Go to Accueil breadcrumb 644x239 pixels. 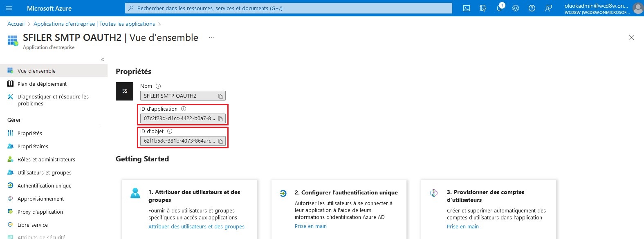(x=16, y=24)
